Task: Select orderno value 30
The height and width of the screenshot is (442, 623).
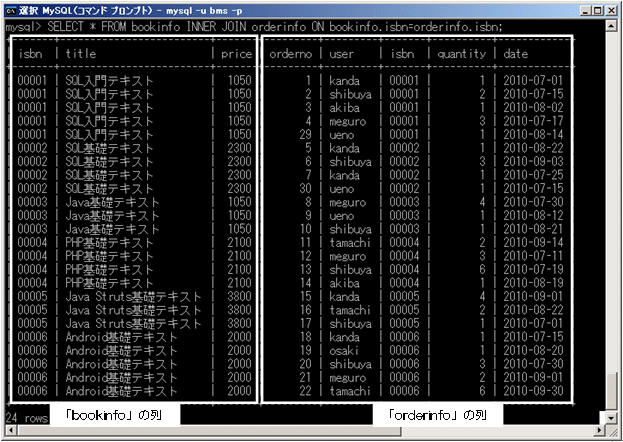Action: [305, 189]
